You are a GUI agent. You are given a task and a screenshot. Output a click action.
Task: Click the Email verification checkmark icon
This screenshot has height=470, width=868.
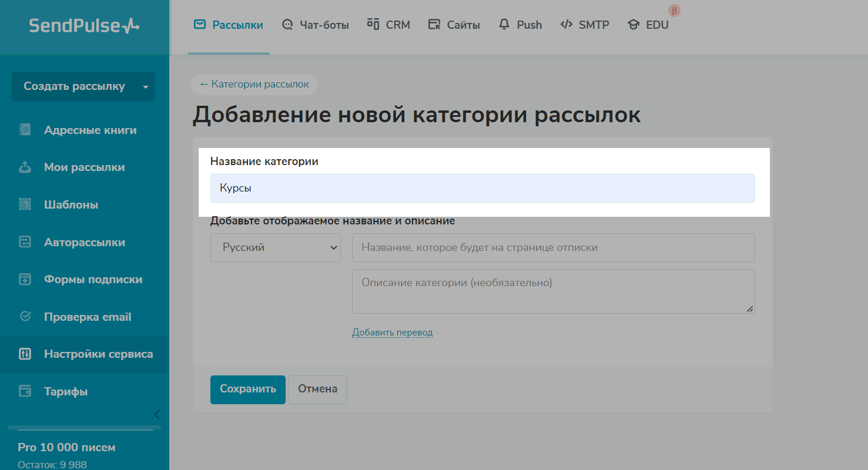25,317
